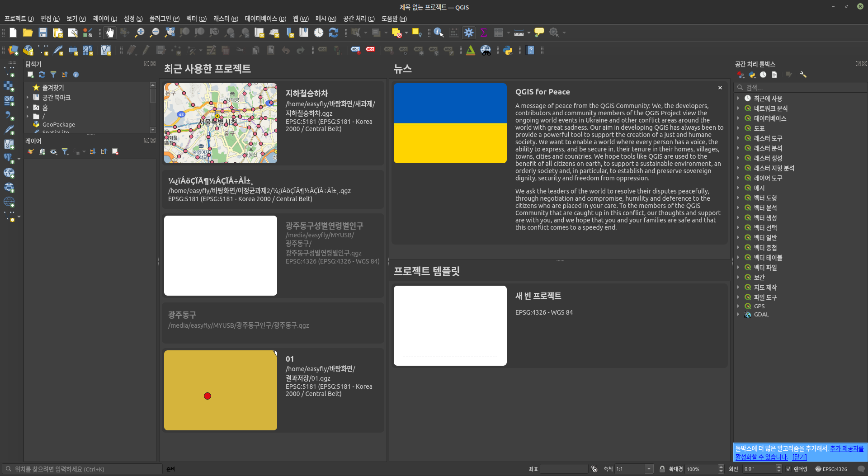Open statistical summary sigma icon
The image size is (868, 476).
click(x=484, y=33)
